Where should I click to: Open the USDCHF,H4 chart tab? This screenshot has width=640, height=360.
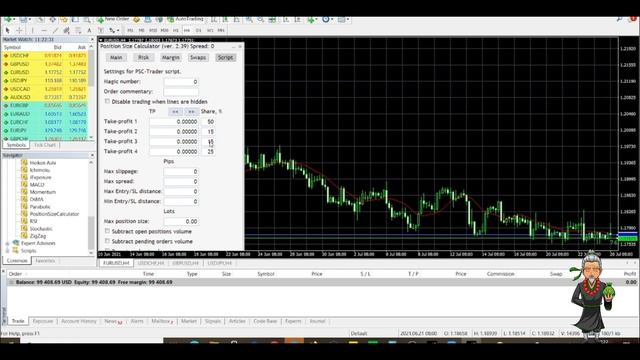[x=151, y=263]
